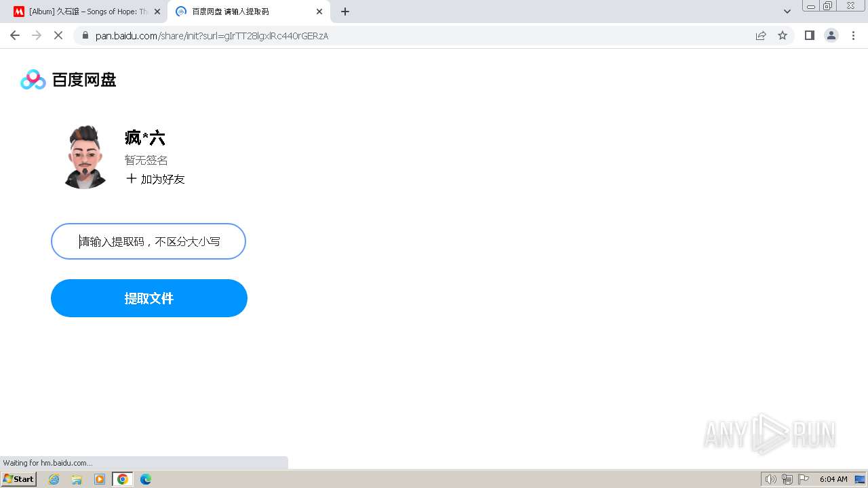This screenshot has width=868, height=488.
Task: Open the Chrome three-dot menu
Action: tap(853, 35)
